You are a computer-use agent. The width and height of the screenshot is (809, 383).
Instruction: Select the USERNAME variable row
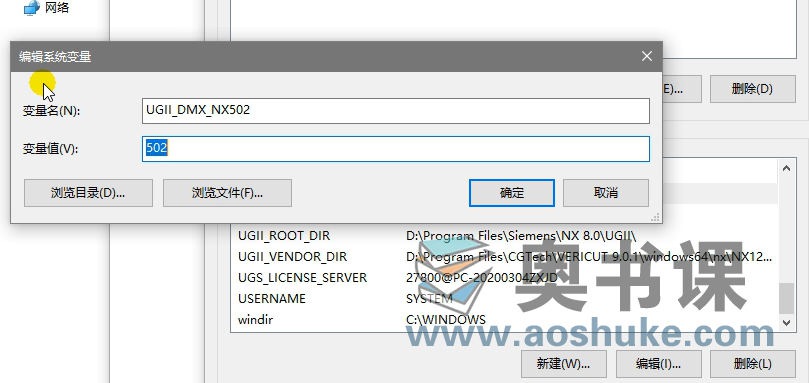point(504,299)
